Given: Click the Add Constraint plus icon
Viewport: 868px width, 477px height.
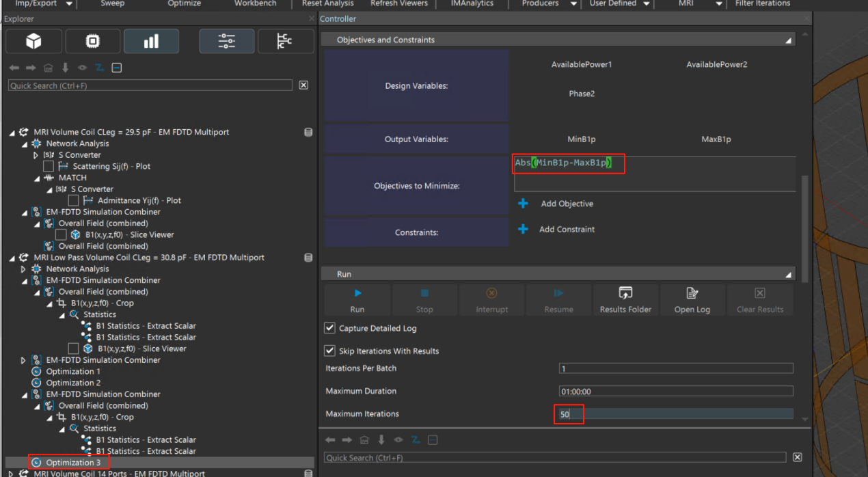Looking at the screenshot, I should [x=523, y=229].
